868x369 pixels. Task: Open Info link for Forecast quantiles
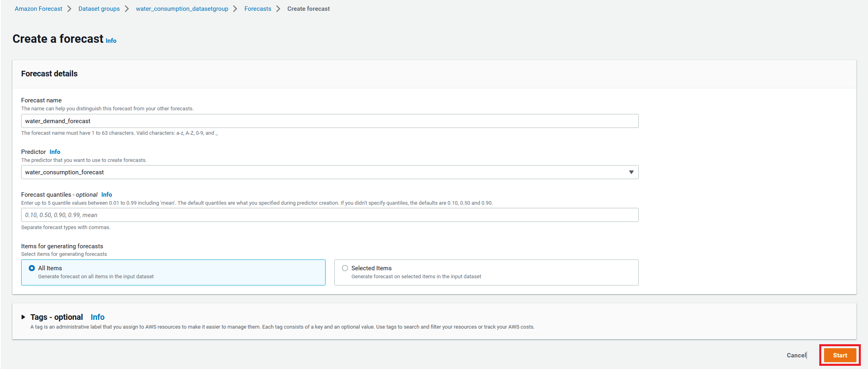coord(107,195)
